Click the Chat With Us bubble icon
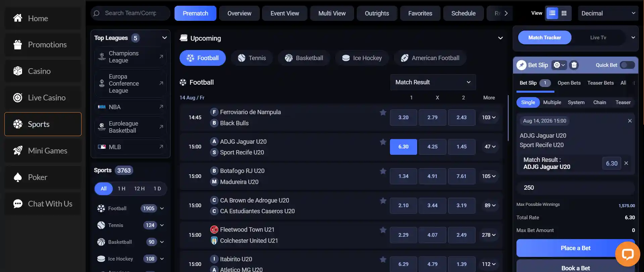 18,204
